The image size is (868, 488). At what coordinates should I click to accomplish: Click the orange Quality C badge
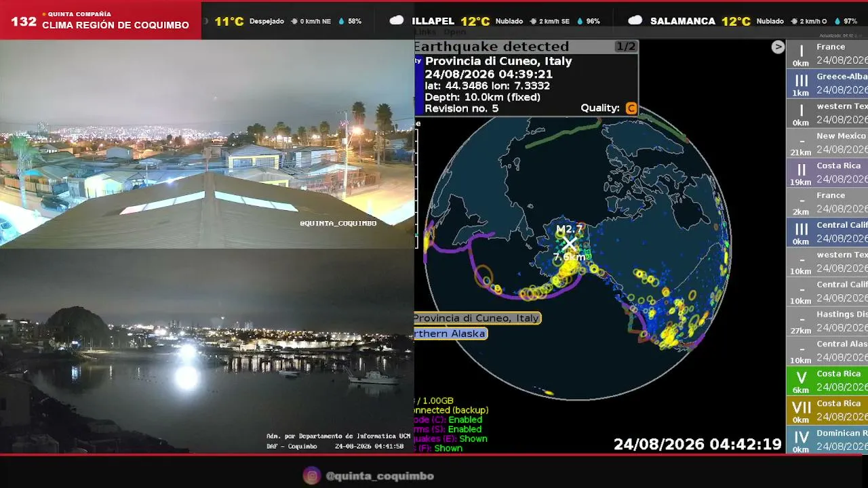click(631, 108)
